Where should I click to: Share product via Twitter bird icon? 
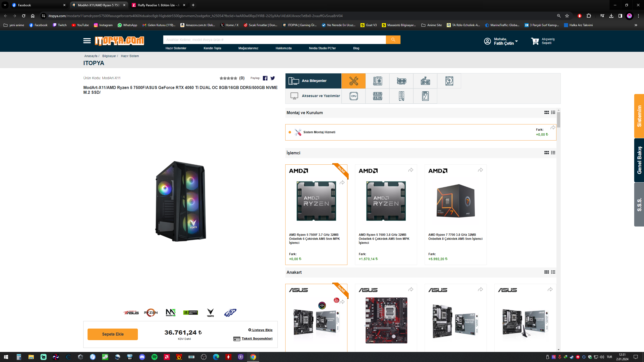tap(273, 78)
